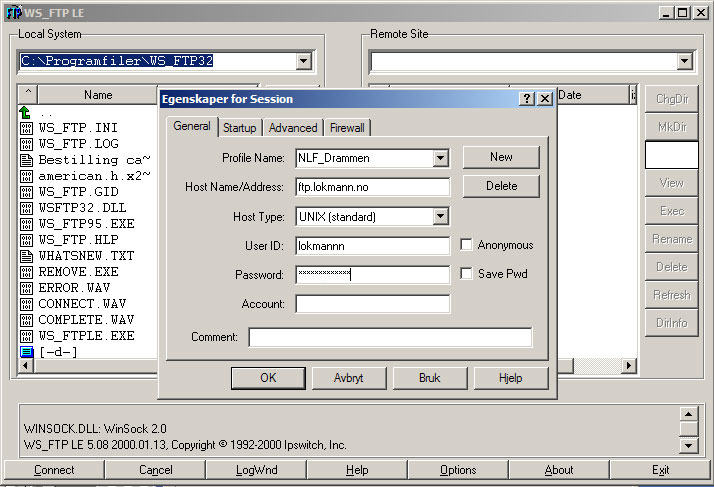Click the CONNECT.WAV file icon
Viewport: 714px width, 487px height.
27,304
